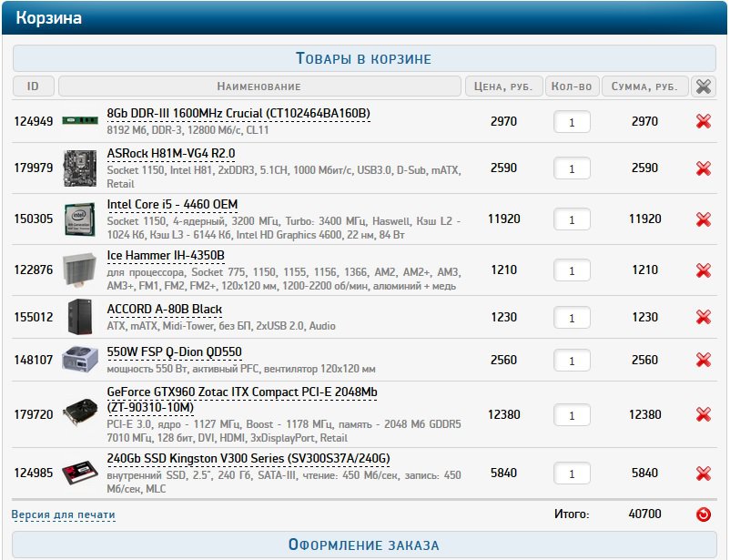The image size is (730, 560).
Task: Open the FSP power supply thumbnail
Action: click(80, 359)
